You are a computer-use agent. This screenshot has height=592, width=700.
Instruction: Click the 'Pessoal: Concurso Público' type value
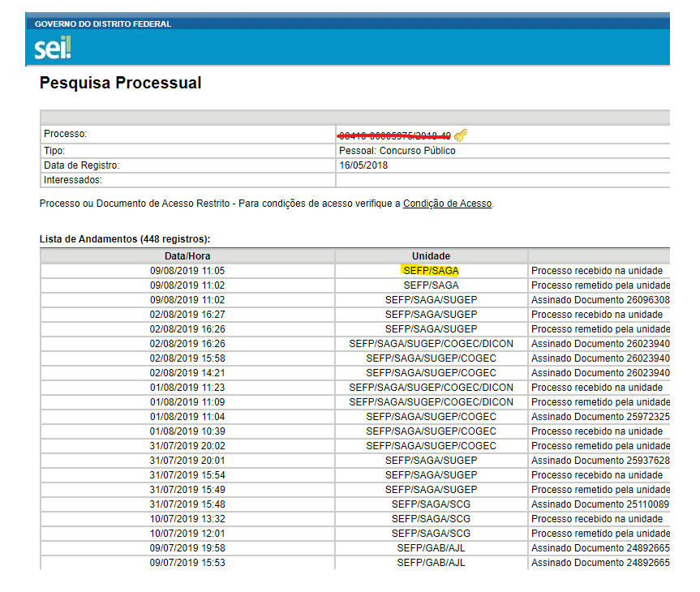pos(397,151)
